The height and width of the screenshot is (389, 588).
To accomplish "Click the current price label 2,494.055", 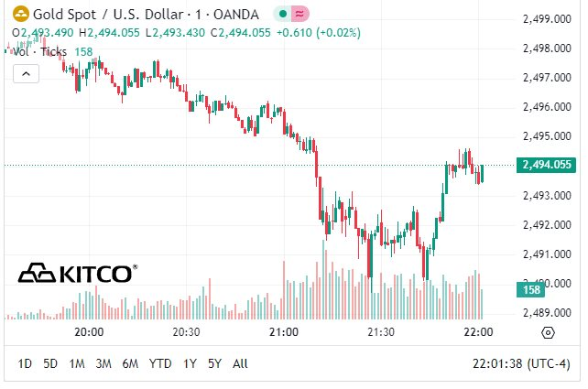I will point(546,165).
